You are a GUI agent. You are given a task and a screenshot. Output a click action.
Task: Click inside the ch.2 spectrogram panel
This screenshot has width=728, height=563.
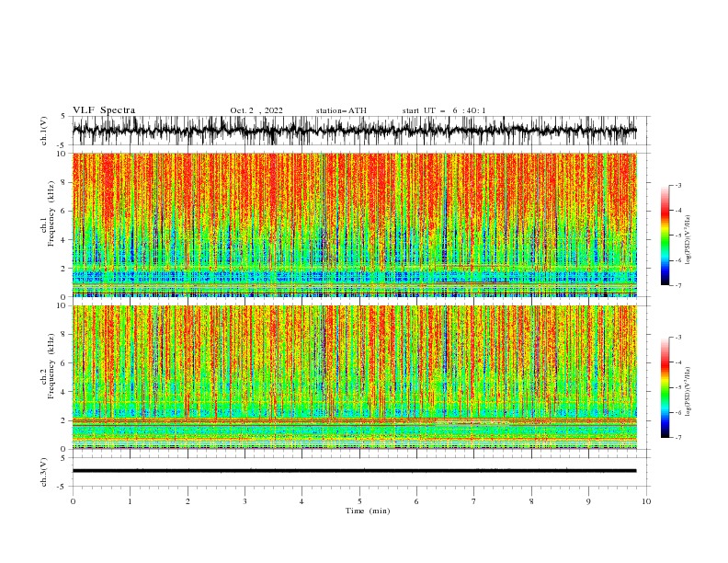(x=355, y=377)
